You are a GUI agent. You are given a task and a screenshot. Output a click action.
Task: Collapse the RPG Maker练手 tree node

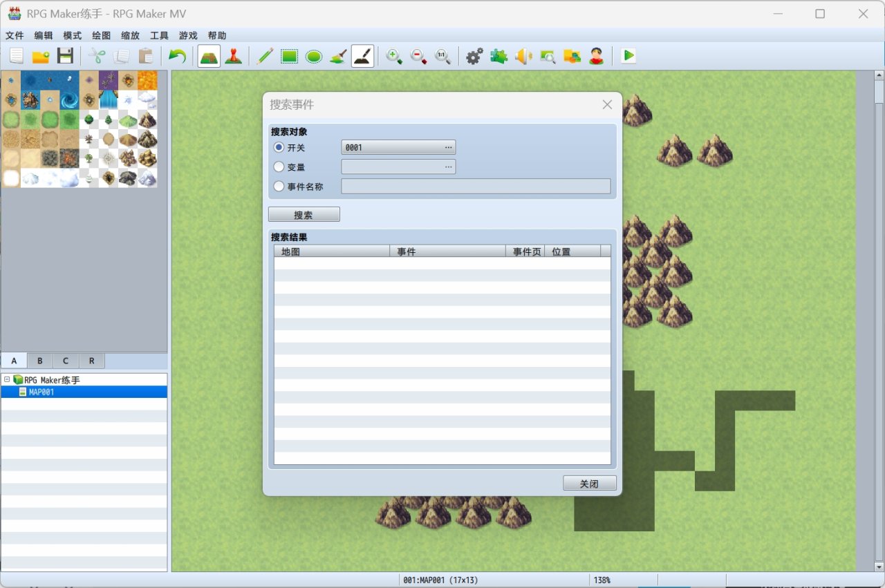6,380
